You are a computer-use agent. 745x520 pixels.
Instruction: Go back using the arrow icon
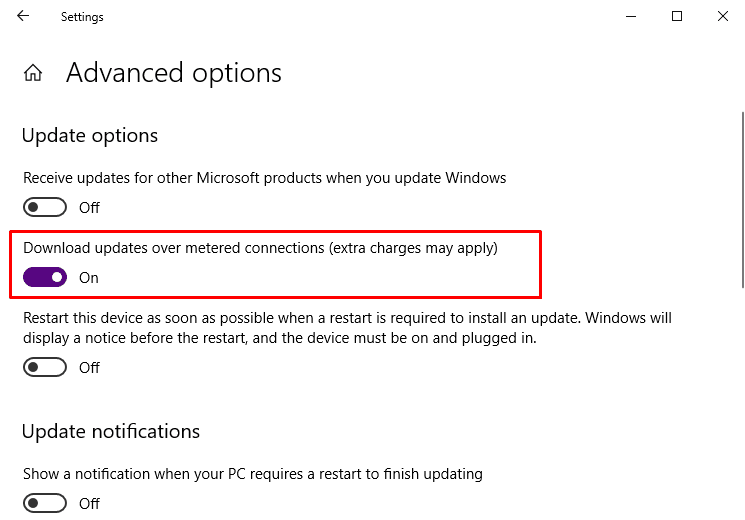tap(23, 17)
